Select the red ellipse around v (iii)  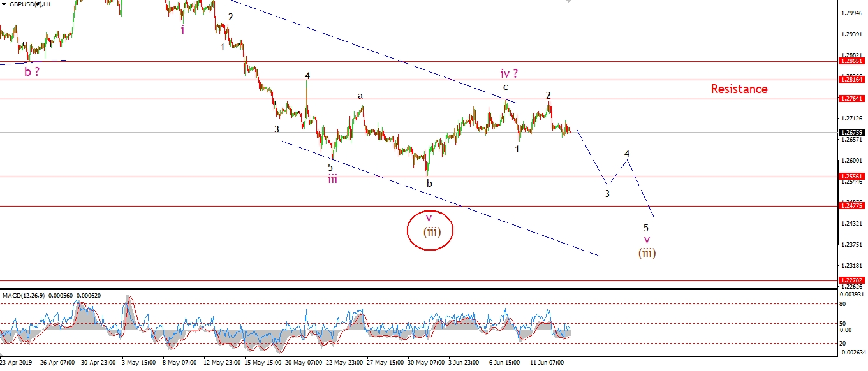click(x=431, y=230)
